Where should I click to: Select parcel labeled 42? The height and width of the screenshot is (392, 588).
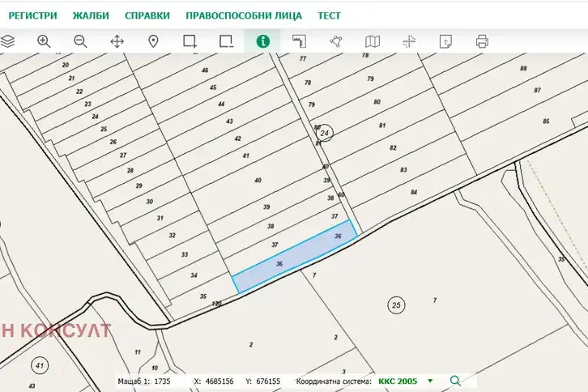tap(238, 138)
